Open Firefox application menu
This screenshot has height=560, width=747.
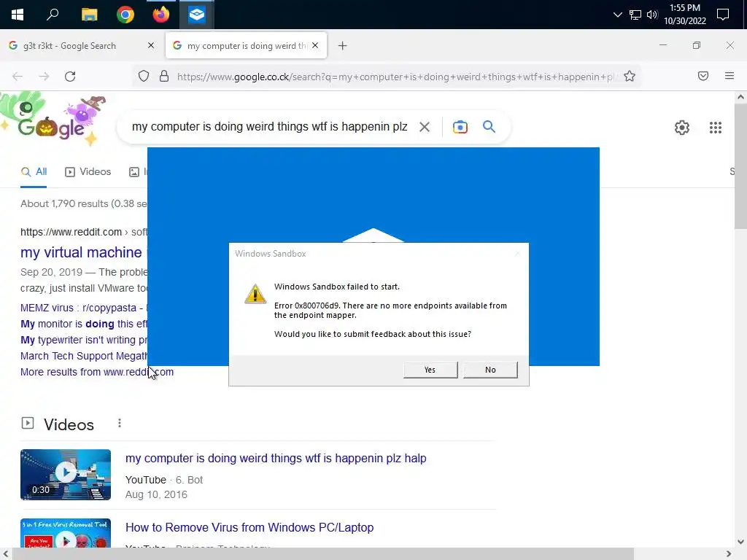pos(729,76)
